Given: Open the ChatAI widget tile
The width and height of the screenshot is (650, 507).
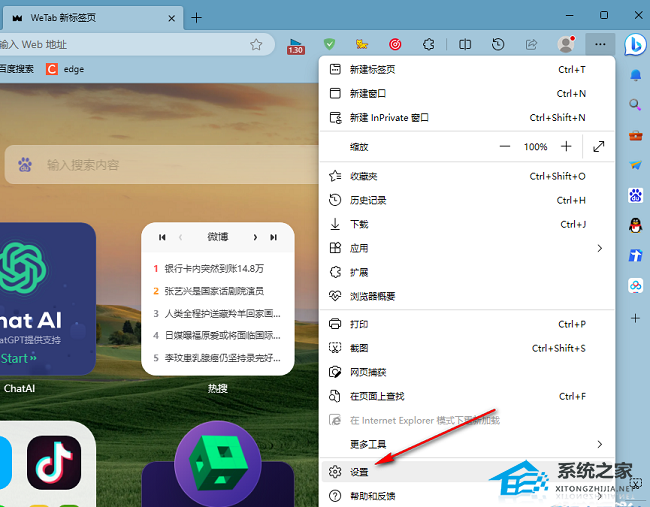Looking at the screenshot, I should [46, 299].
